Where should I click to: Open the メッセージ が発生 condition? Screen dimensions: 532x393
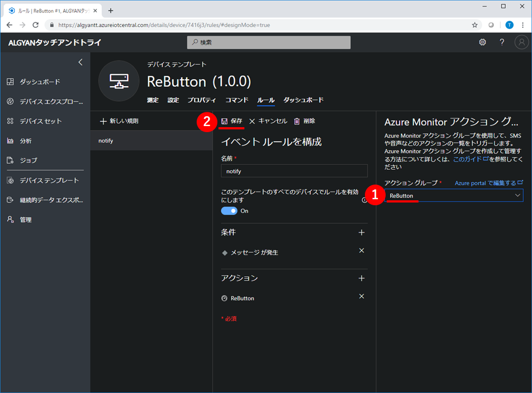point(255,253)
